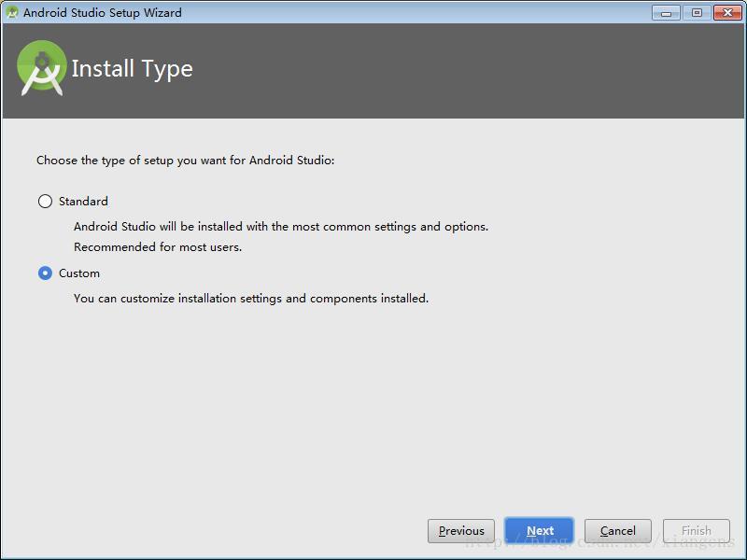The height and width of the screenshot is (560, 747).
Task: Go back with the Previous button
Action: click(461, 530)
